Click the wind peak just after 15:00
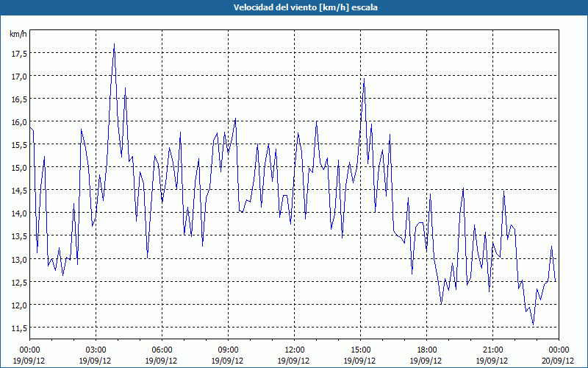This screenshot has height=368, width=588. point(364,79)
